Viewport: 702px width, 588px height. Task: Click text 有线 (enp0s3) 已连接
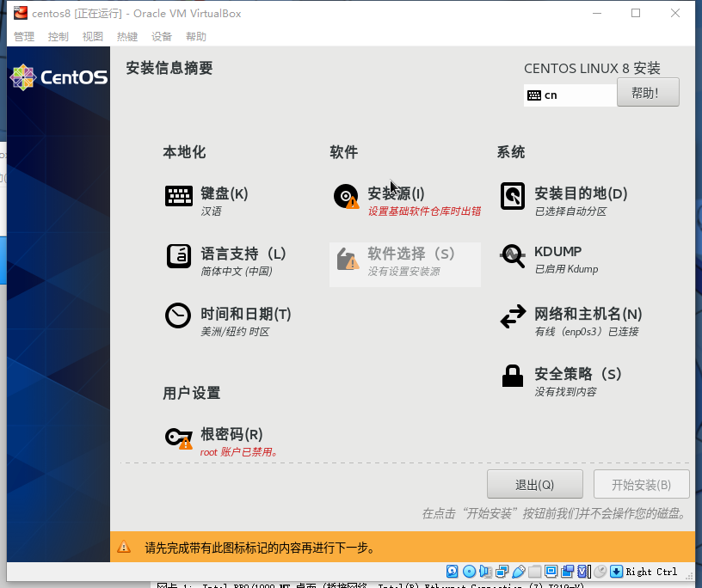(587, 332)
